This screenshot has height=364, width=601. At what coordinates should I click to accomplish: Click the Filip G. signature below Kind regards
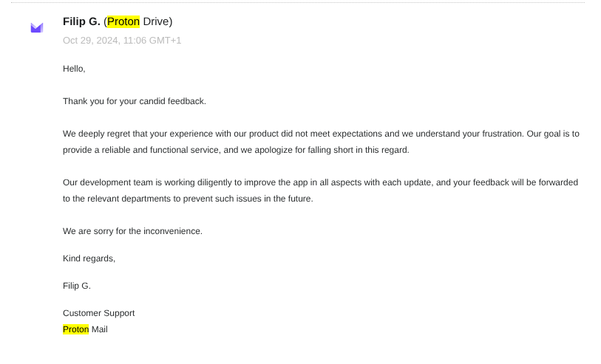pyautogui.click(x=76, y=286)
